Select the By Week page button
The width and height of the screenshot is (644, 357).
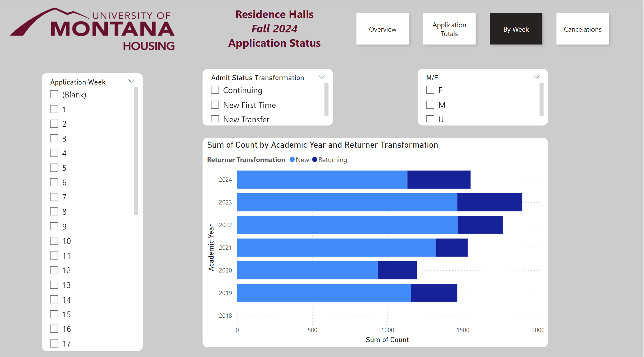(516, 29)
